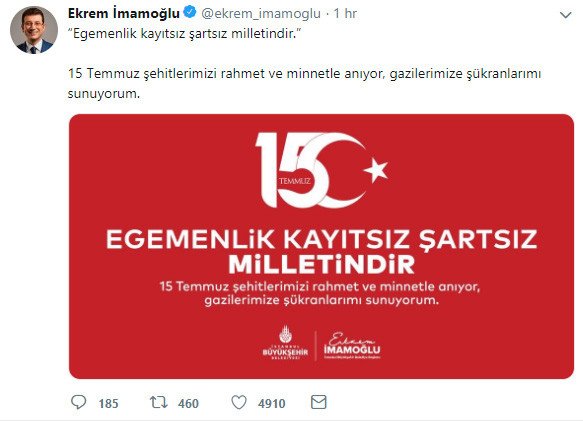Click the İmamoğlu signature logo in image
The image size is (583, 427).
[352, 345]
